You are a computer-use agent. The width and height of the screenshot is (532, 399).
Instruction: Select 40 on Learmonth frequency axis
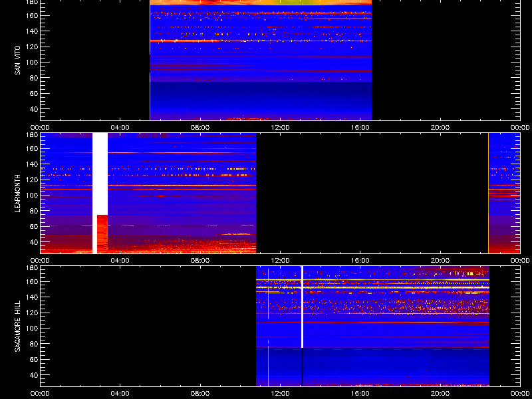(x=35, y=242)
